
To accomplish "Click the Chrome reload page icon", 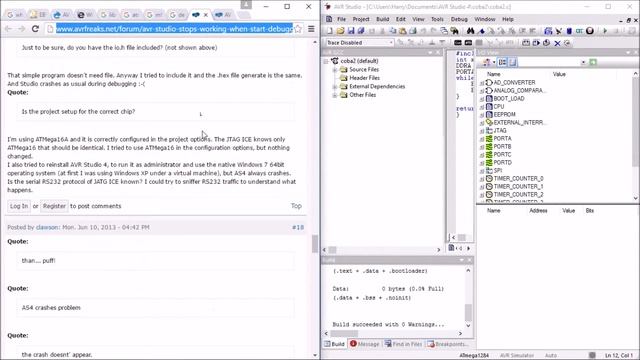I will [35, 29].
